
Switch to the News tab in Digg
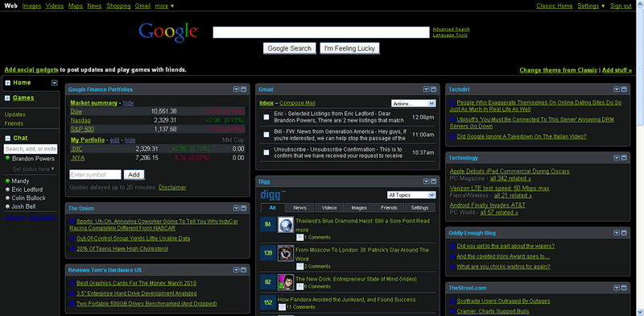(299, 208)
